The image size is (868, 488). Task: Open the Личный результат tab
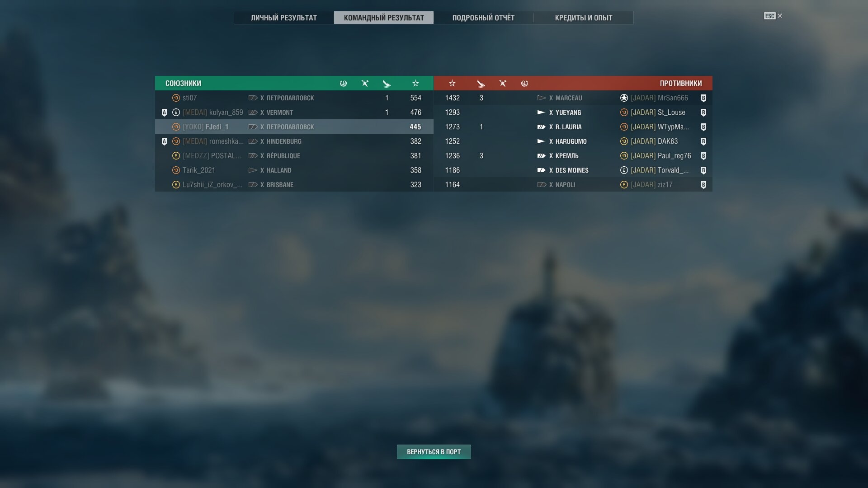coord(284,18)
